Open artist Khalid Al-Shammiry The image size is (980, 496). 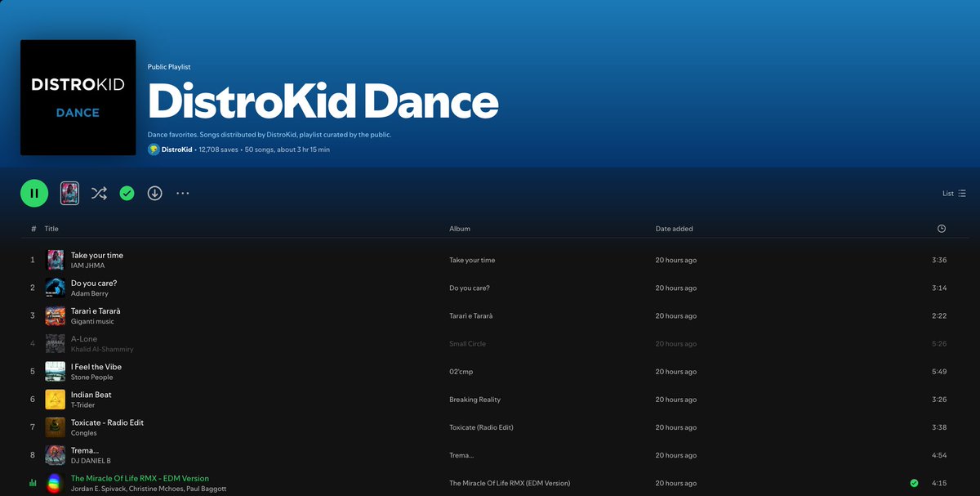click(x=102, y=349)
